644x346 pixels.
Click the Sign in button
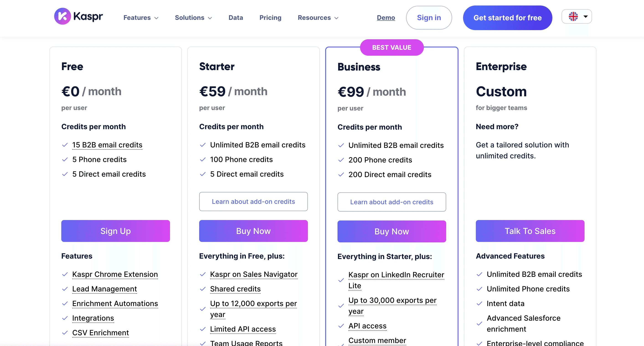click(x=429, y=18)
